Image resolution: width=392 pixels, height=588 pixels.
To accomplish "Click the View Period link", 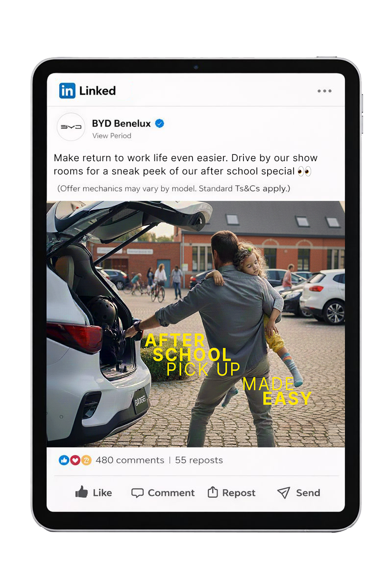I will (112, 136).
